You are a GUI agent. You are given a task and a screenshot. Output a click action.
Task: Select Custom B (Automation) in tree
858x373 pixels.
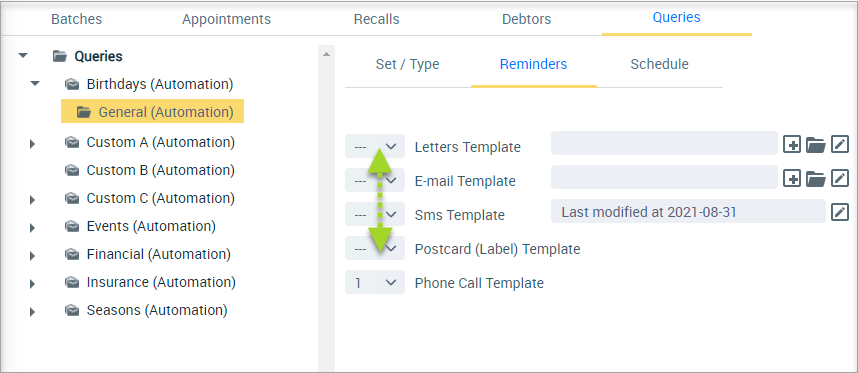(160, 170)
